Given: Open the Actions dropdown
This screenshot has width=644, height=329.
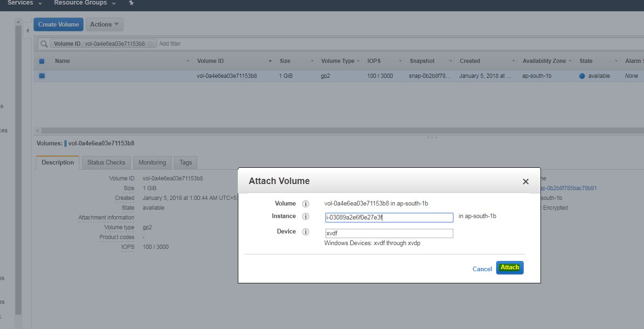Looking at the screenshot, I should point(104,25).
